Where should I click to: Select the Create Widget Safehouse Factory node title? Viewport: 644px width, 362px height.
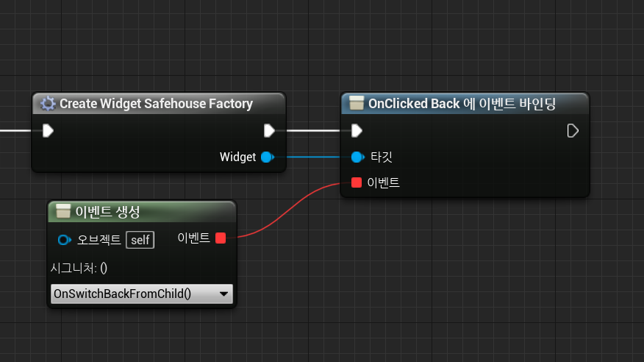click(156, 104)
